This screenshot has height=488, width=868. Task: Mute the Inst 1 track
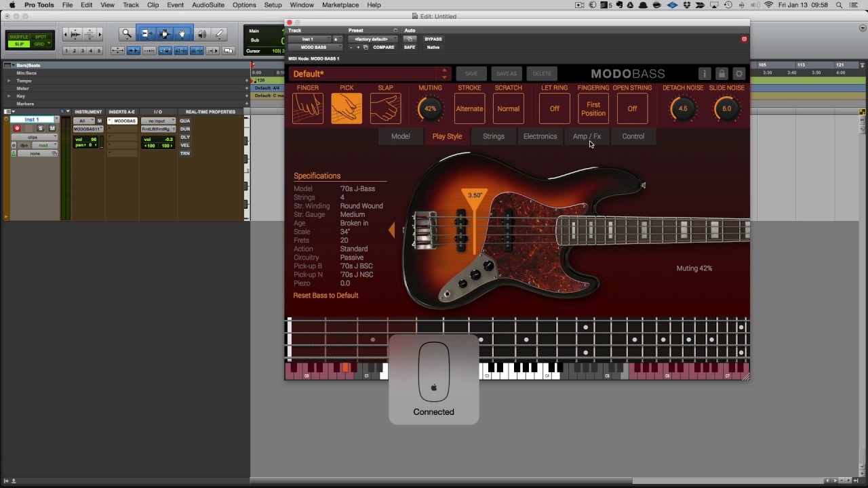(52, 128)
